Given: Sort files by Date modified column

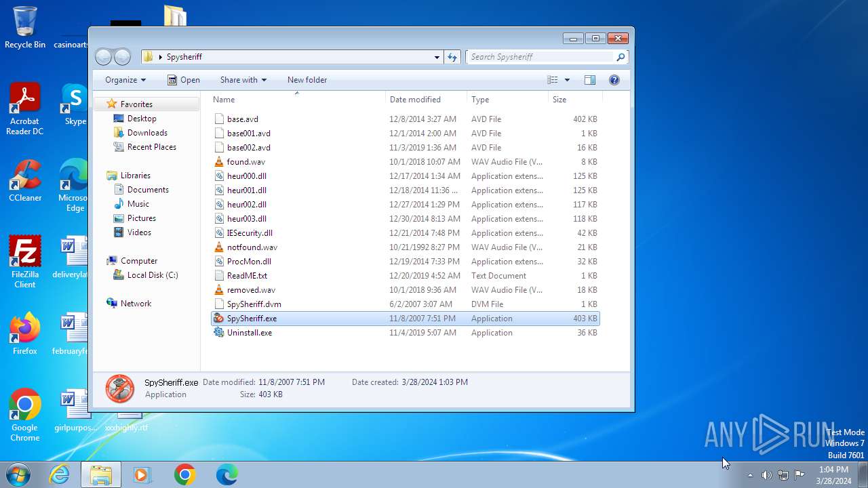Looking at the screenshot, I should point(427,100).
